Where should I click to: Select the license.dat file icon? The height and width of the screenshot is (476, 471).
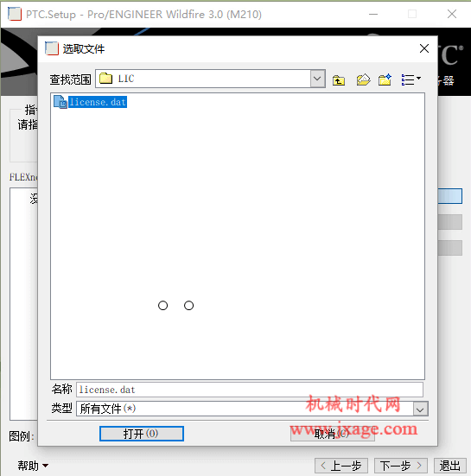60,102
